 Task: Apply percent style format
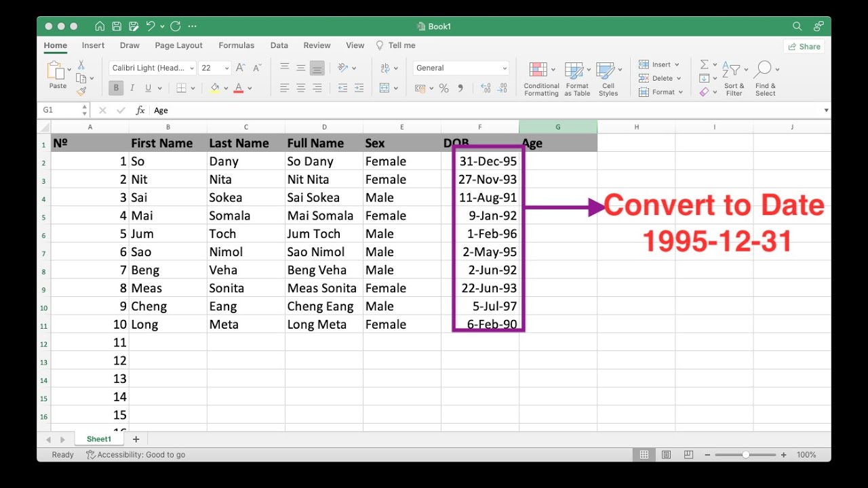tap(443, 88)
